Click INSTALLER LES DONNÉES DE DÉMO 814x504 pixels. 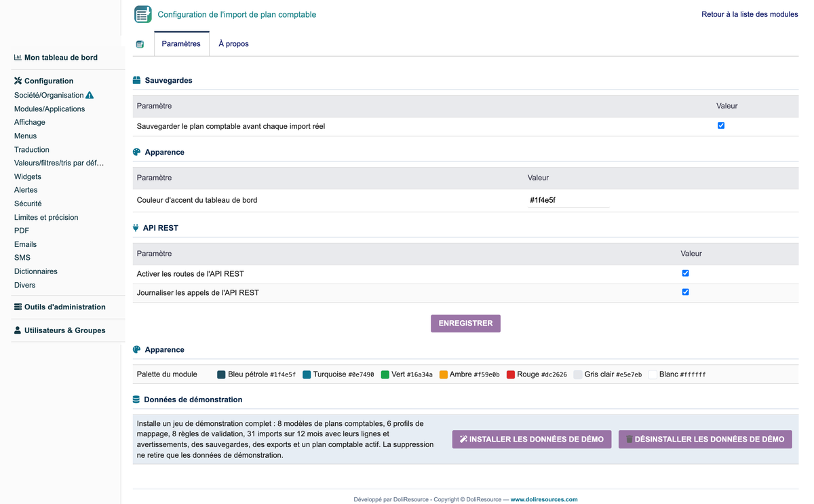click(x=532, y=440)
